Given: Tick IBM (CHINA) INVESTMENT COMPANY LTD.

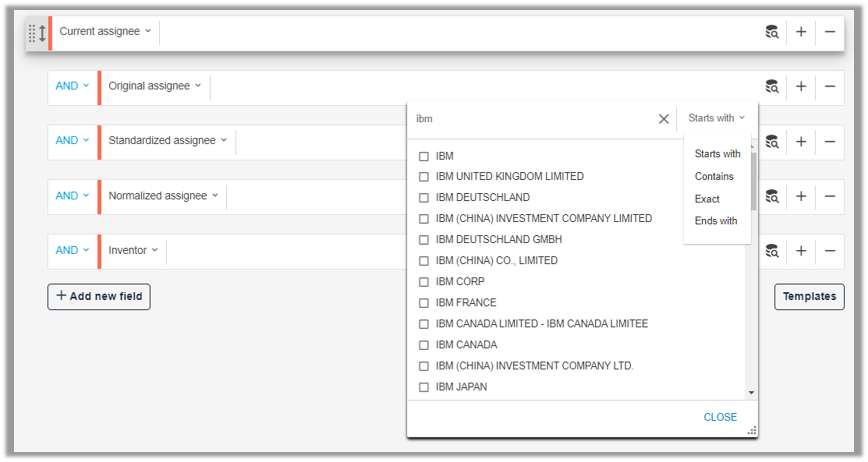Looking at the screenshot, I should pyautogui.click(x=424, y=366).
